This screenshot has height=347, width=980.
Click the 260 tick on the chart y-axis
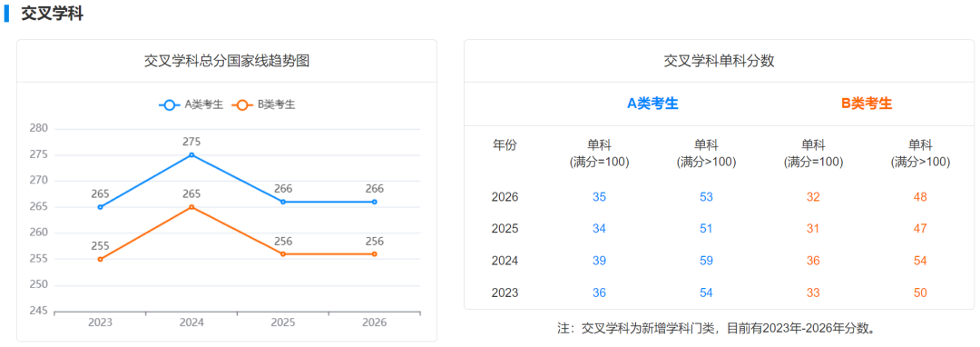pos(38,233)
